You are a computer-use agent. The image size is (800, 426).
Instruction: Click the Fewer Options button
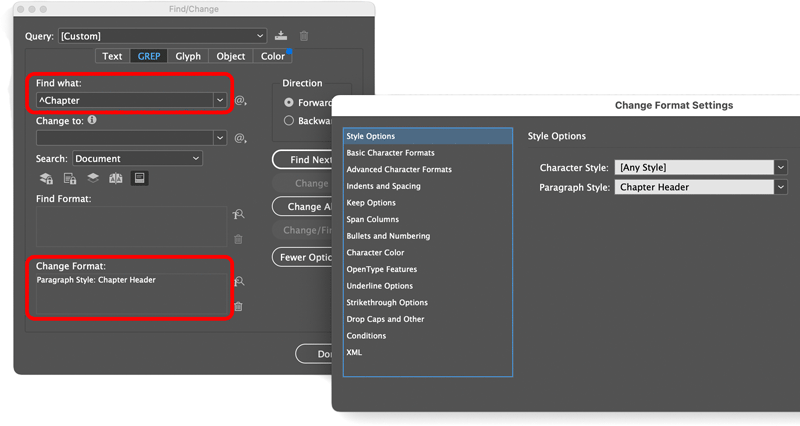[303, 257]
